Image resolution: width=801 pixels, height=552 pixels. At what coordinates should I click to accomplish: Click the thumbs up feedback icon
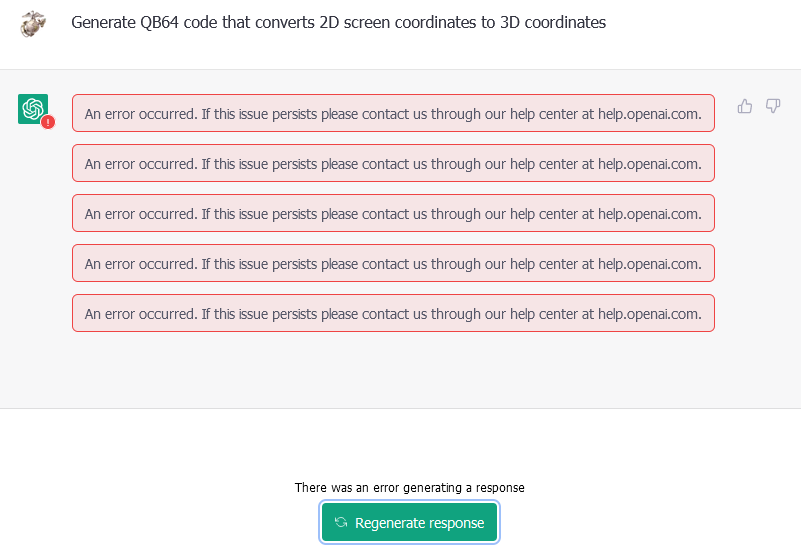(745, 106)
